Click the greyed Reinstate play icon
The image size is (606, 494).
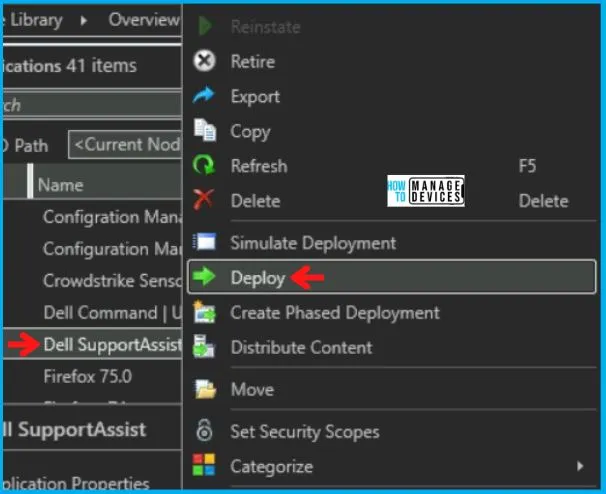click(205, 26)
